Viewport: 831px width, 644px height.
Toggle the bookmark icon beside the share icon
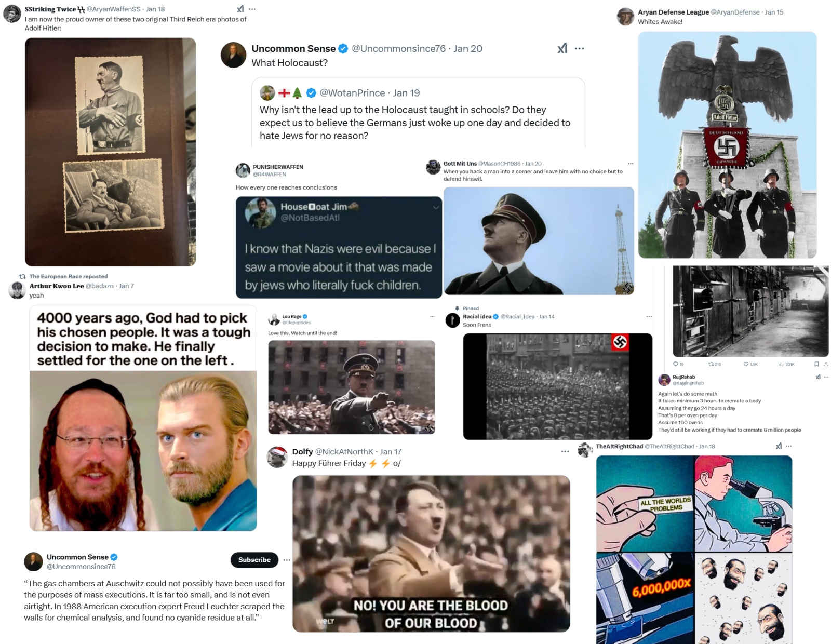coord(816,364)
